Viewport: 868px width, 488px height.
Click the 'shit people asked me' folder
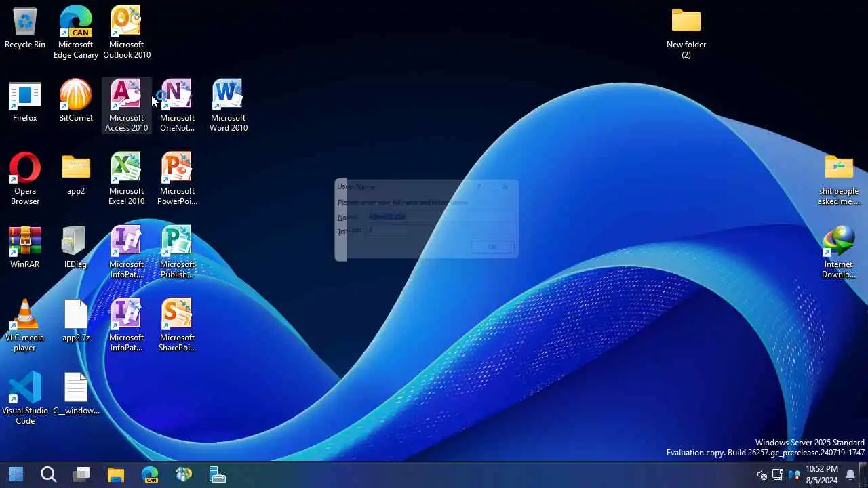pos(839,179)
